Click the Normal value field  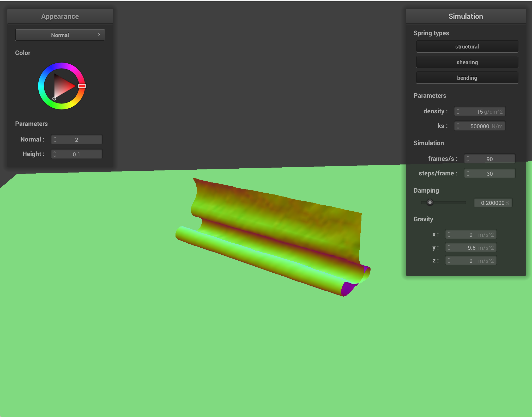tap(77, 139)
